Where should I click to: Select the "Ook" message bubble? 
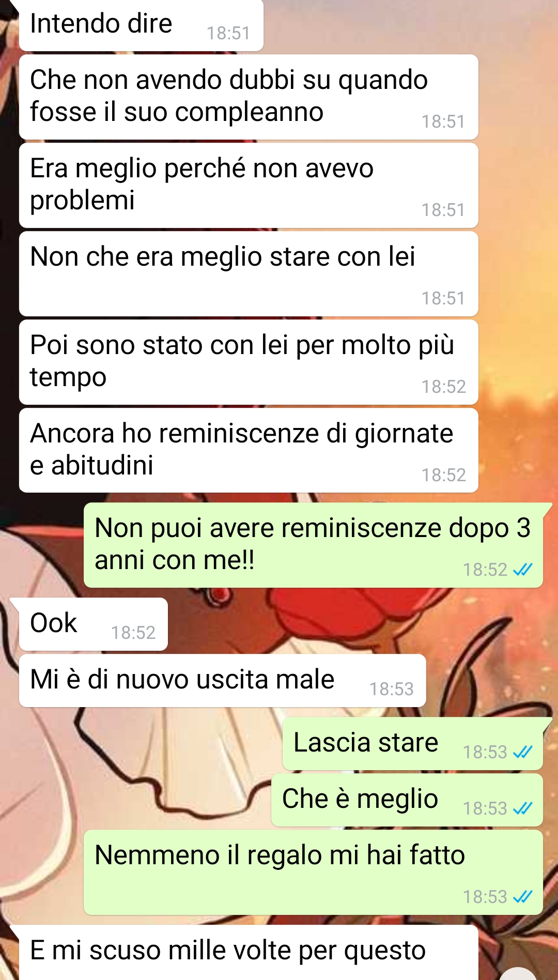coord(94,624)
